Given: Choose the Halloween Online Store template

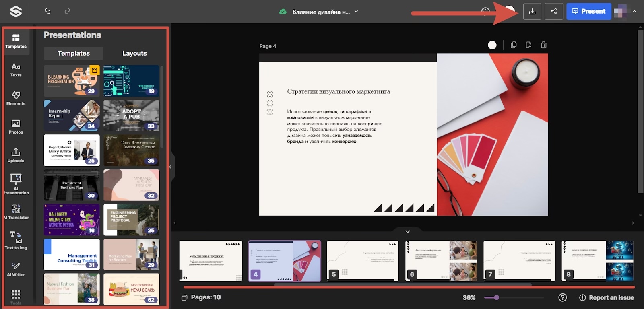Looking at the screenshot, I should [72, 220].
